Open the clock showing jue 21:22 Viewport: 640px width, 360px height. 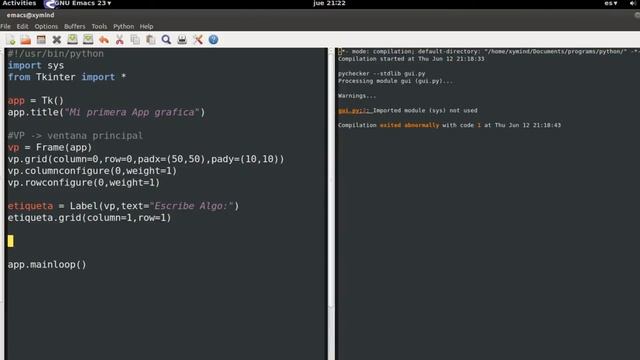pyautogui.click(x=329, y=3)
